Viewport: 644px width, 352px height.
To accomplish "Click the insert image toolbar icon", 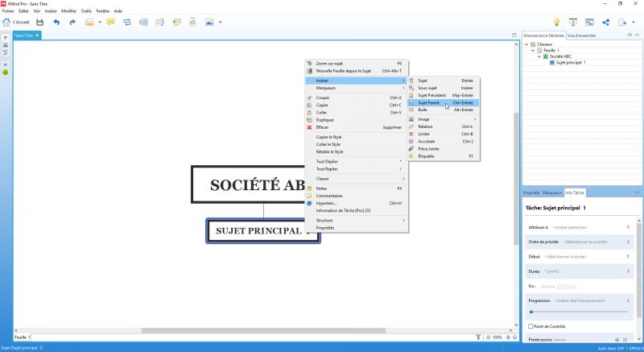I will click(209, 23).
